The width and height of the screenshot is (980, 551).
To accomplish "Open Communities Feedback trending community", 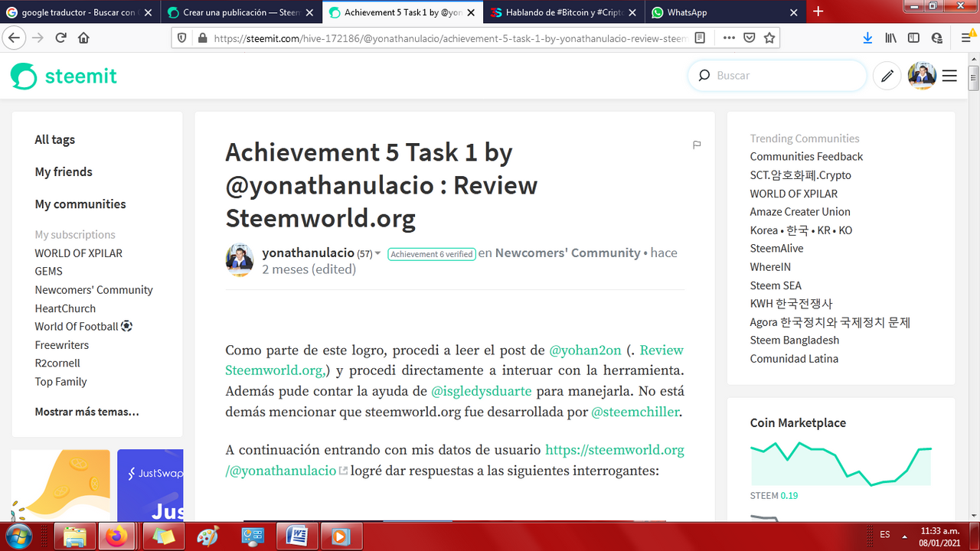I will (806, 156).
